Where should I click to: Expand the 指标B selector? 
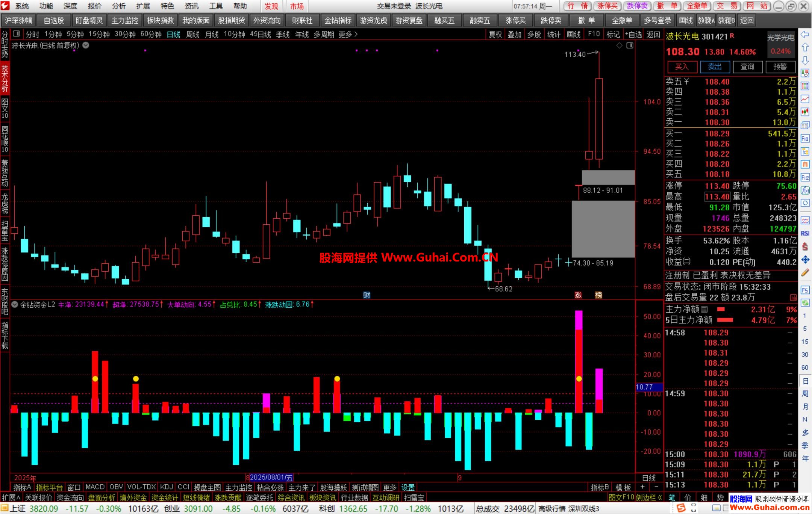(x=600, y=487)
